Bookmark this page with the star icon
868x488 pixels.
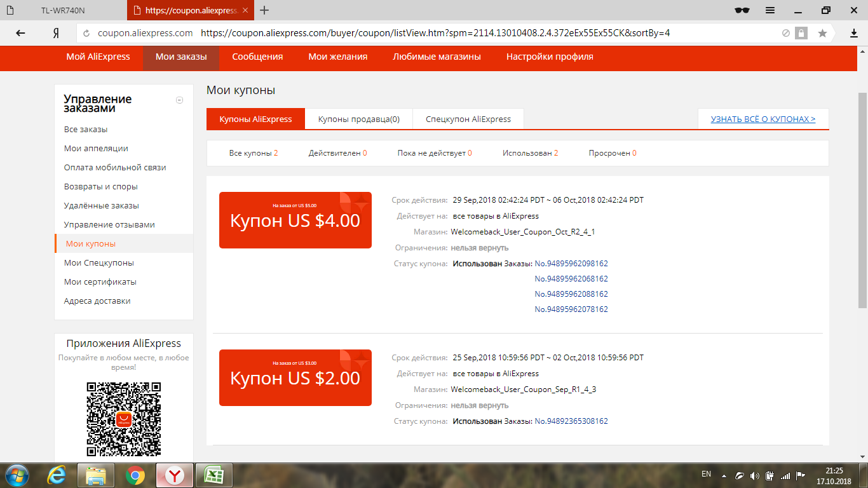(x=822, y=33)
